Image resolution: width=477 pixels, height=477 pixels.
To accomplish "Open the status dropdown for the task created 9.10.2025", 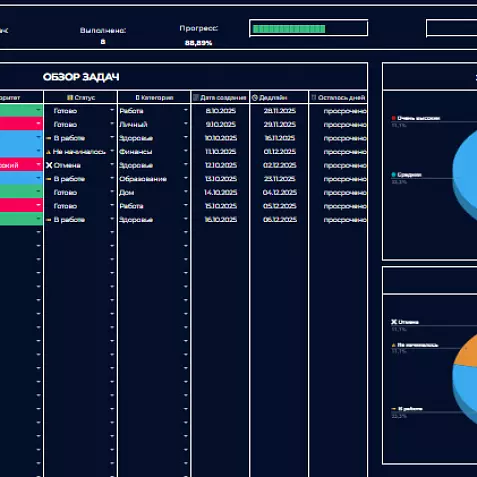I will [x=112, y=124].
